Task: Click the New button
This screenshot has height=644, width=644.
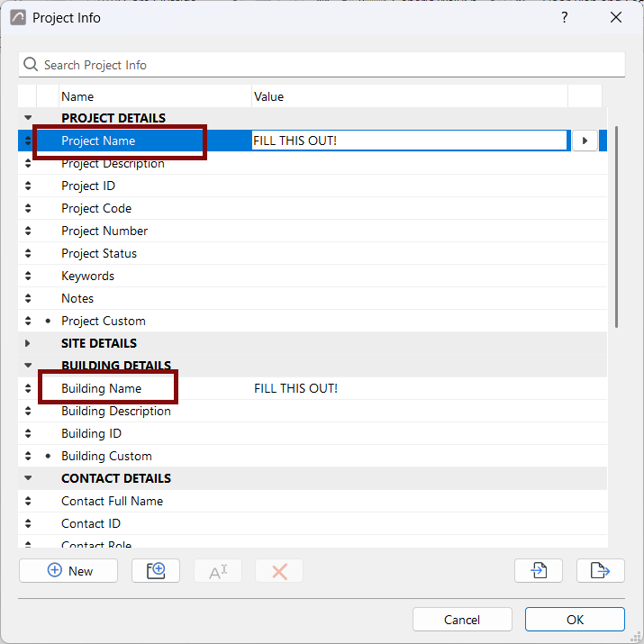Action: [68, 570]
